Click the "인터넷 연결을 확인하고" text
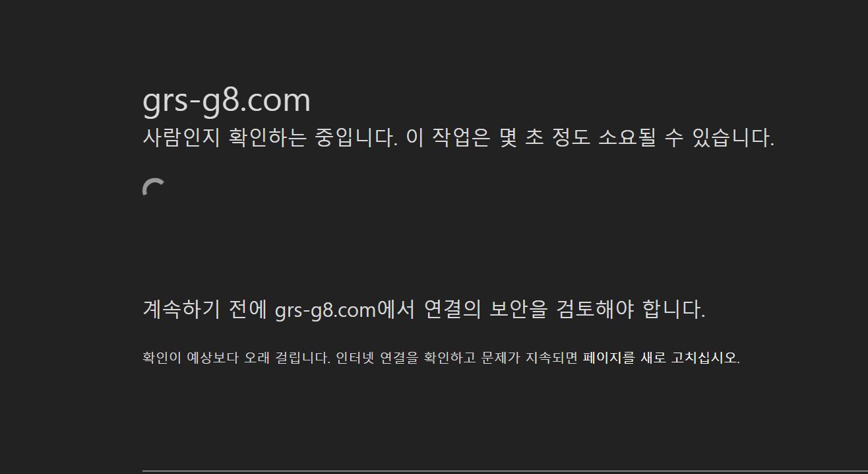868x474 pixels. point(406,358)
